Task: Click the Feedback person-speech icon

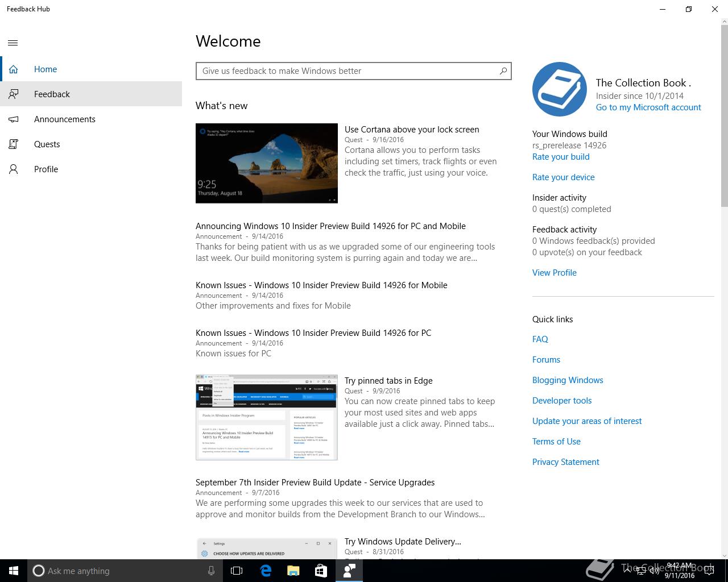Action: click(x=13, y=94)
